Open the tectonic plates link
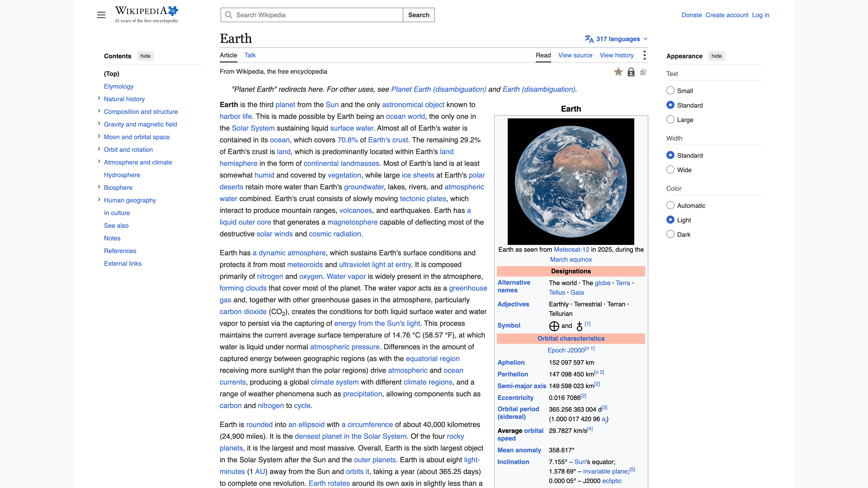 [x=423, y=199]
